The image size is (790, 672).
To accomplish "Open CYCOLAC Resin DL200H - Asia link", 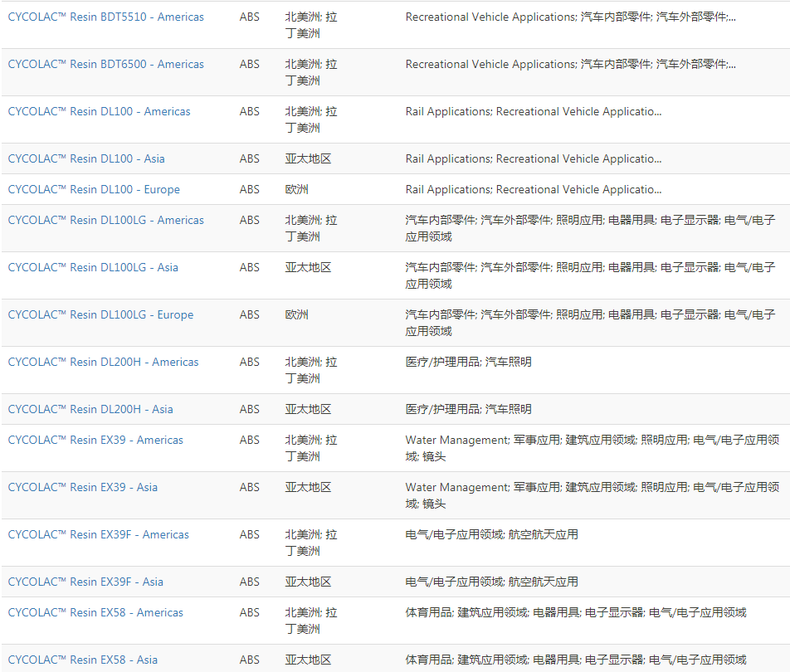I will 90,409.
